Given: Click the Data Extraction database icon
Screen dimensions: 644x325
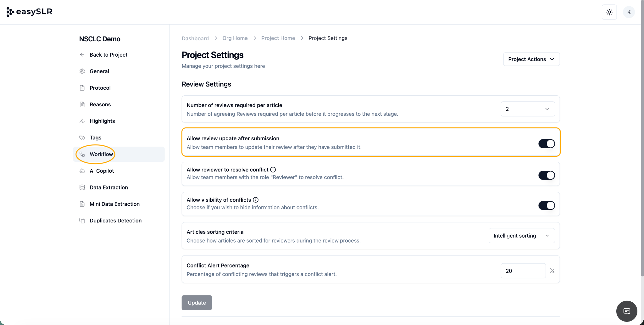Looking at the screenshot, I should 82,188.
